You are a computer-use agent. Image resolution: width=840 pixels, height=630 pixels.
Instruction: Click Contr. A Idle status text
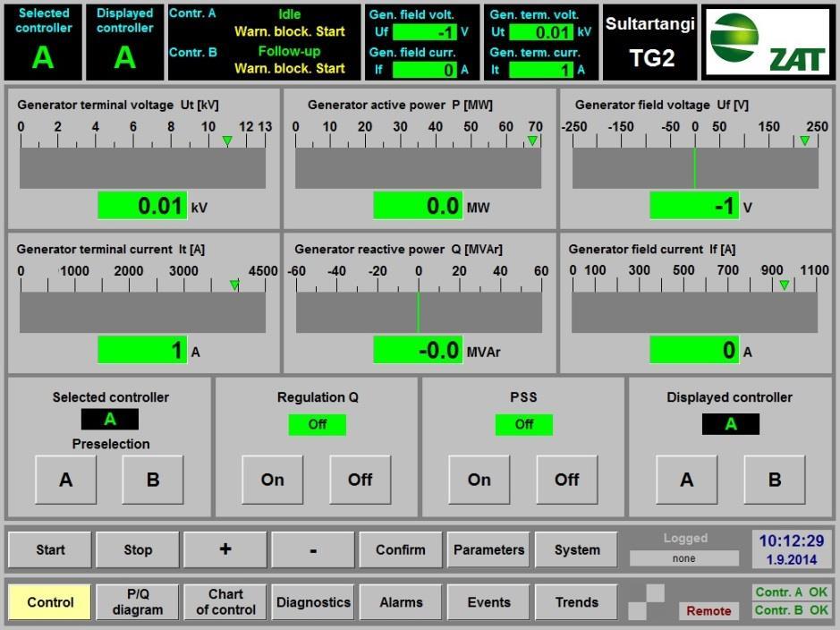[x=290, y=14]
